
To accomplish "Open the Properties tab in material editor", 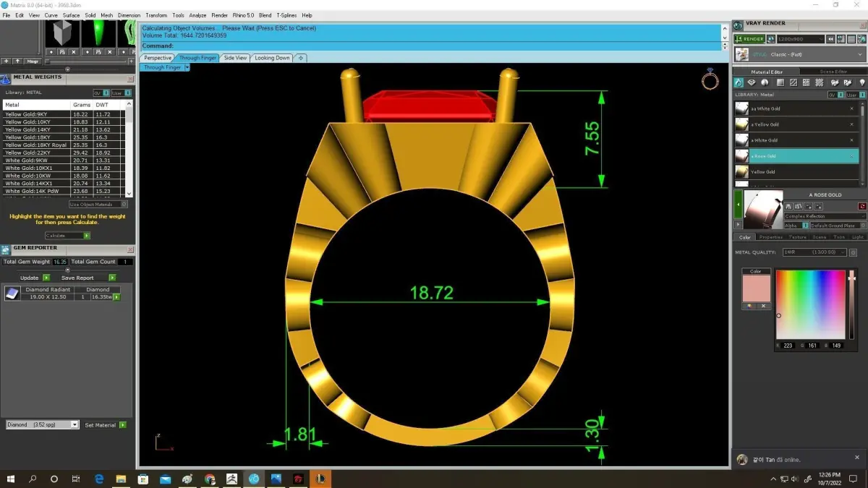I will [x=770, y=237].
